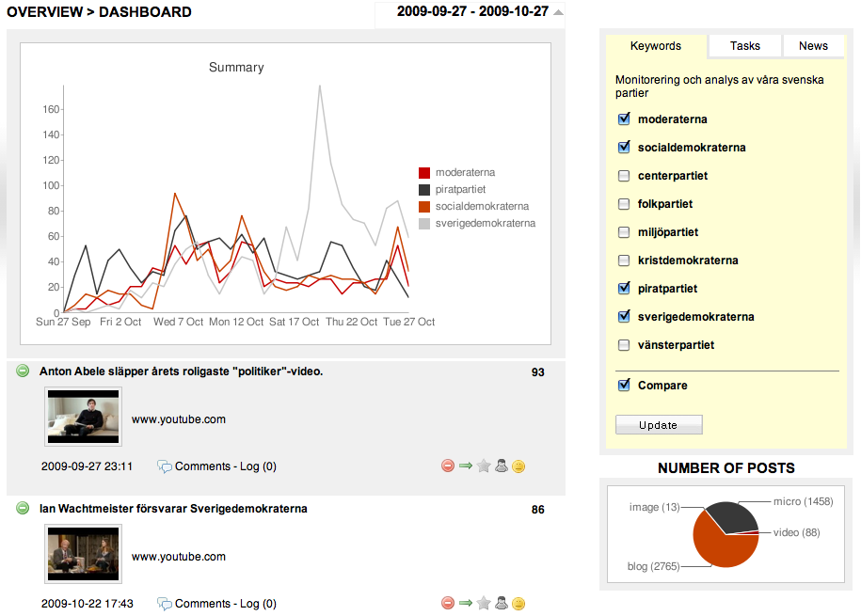The height and width of the screenshot is (616, 861).
Task: Collapse the Ian Wachtmeister post with green minus
Action: pyautogui.click(x=23, y=509)
